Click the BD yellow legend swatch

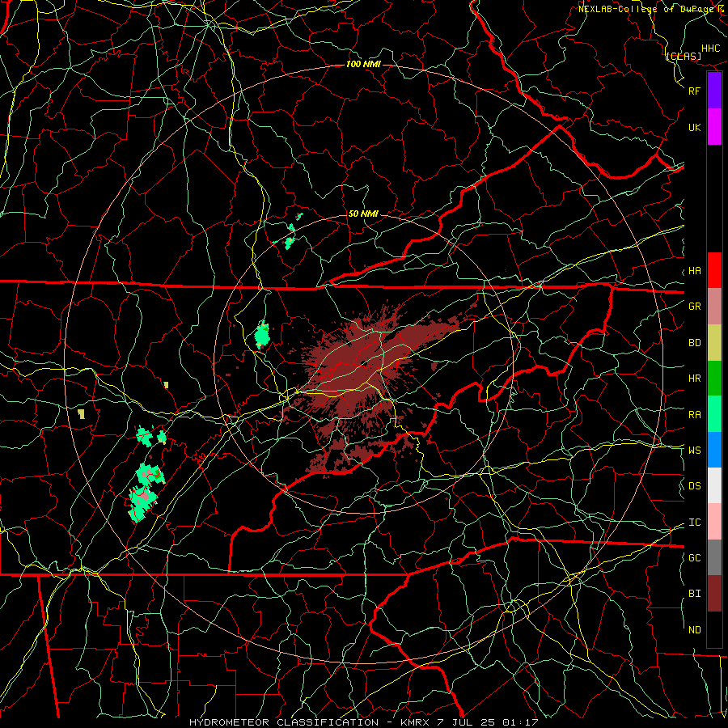coord(714,342)
